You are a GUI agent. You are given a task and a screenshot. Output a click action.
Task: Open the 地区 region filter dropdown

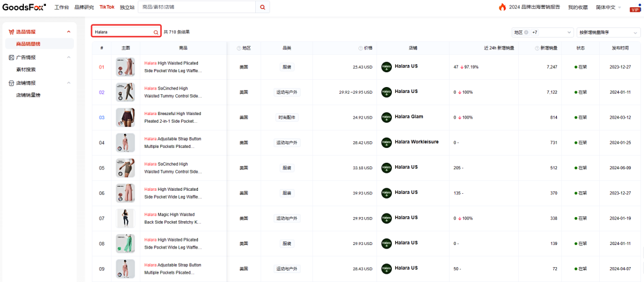click(543, 32)
